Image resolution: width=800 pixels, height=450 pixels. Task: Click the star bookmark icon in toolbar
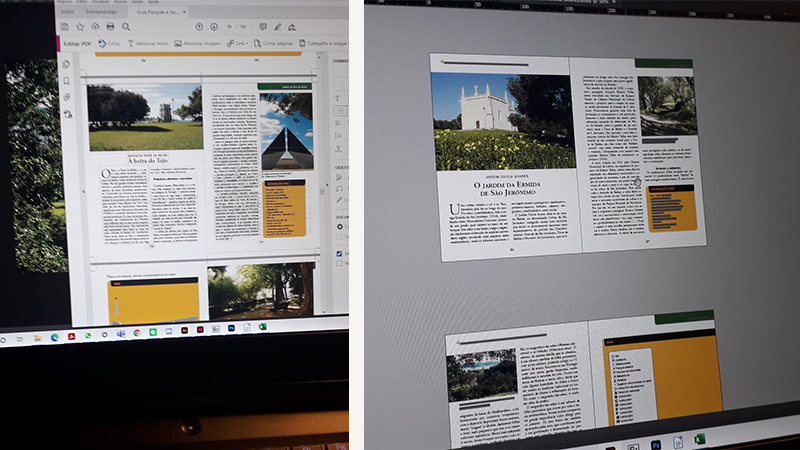pyautogui.click(x=80, y=25)
